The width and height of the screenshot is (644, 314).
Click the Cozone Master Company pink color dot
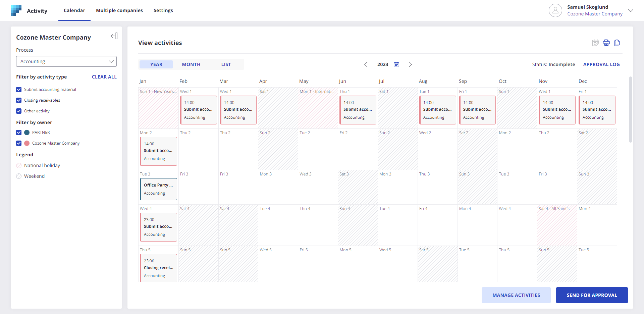click(27, 143)
